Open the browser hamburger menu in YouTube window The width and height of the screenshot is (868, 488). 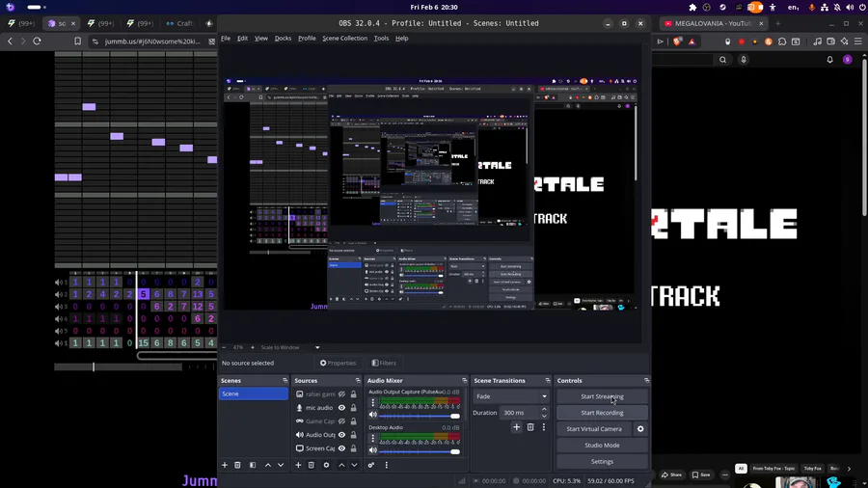tap(858, 41)
